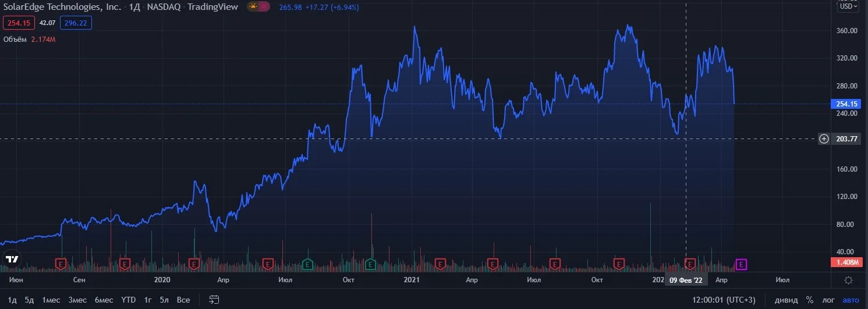Click the crosshair price label 203.77

846,138
